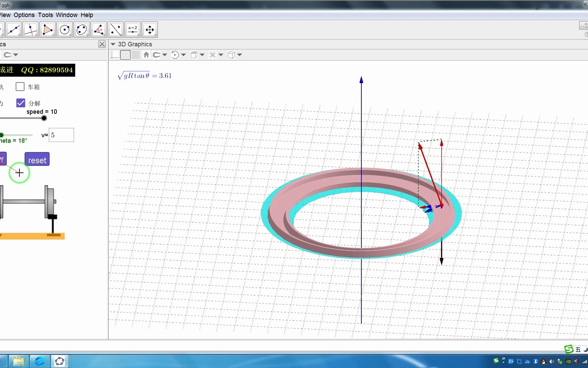
Task: Click inside the v= value input field
Action: pyautogui.click(x=61, y=135)
